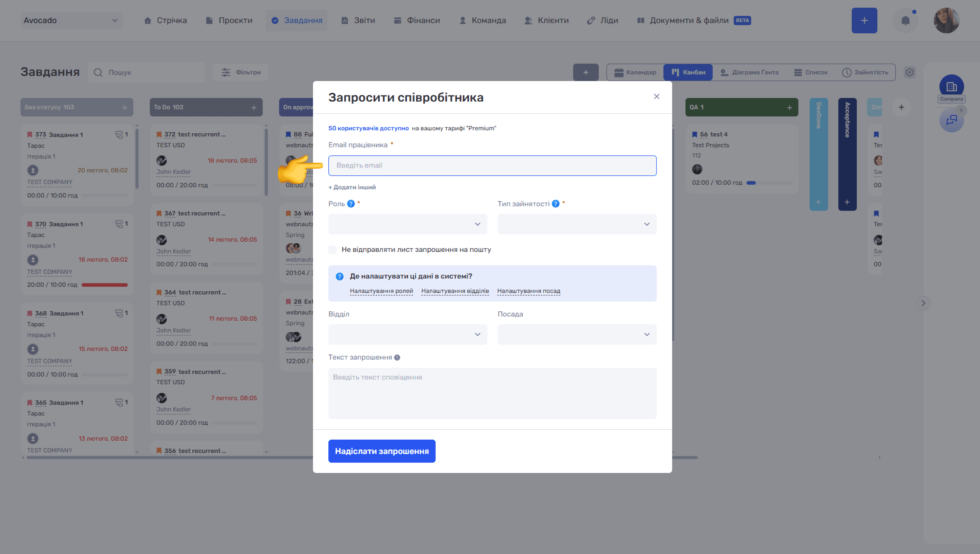
Task: Add a card to Без статусу column
Action: [124, 108]
